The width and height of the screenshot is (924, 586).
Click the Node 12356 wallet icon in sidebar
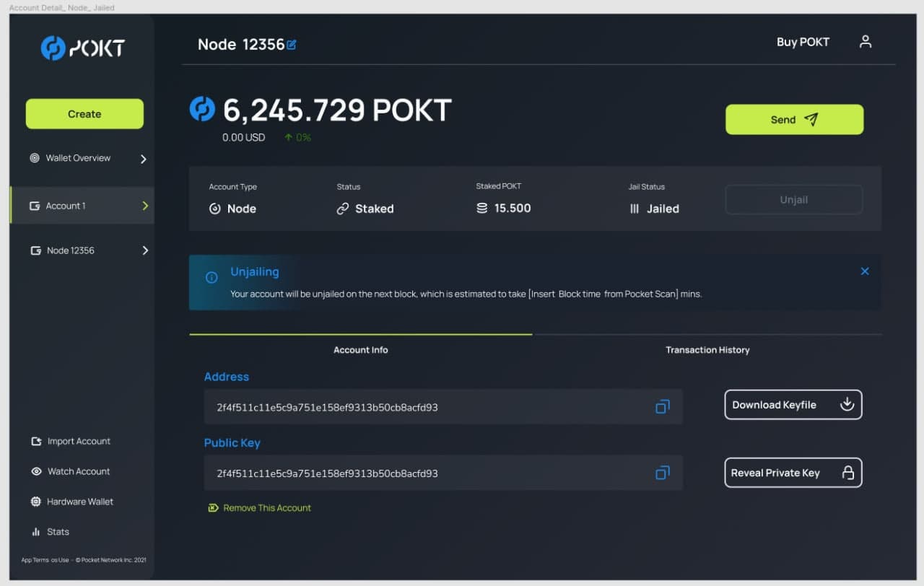click(35, 250)
